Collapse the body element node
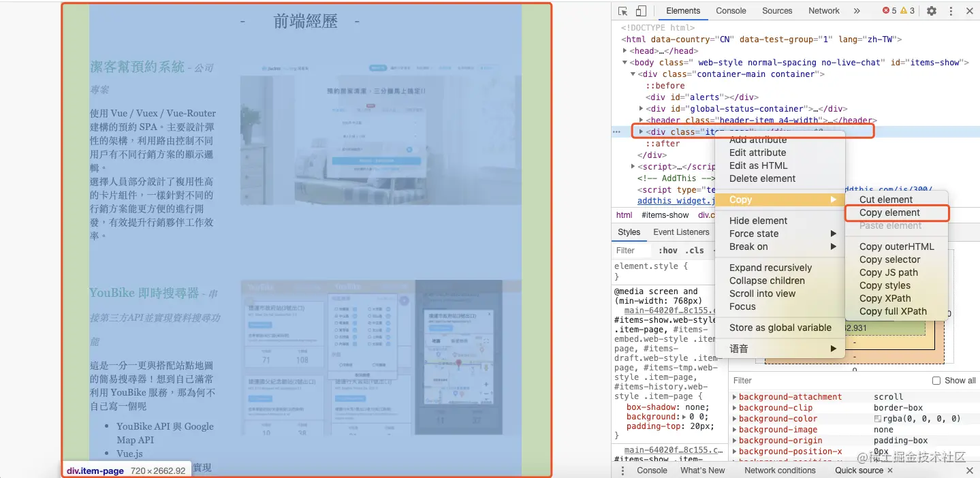The image size is (980, 478). 625,63
